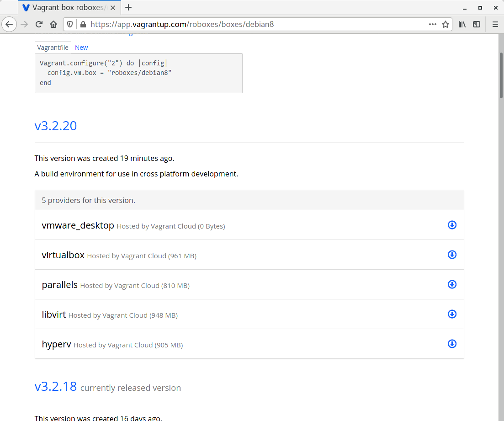Click 'Hosted by Vagrant Cloud (0 Bytes)' text
This screenshot has width=504, height=421.
[x=171, y=226]
